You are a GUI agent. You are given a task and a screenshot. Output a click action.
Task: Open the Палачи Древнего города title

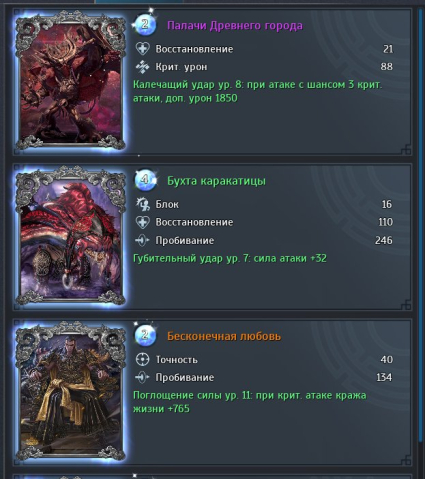tap(235, 25)
